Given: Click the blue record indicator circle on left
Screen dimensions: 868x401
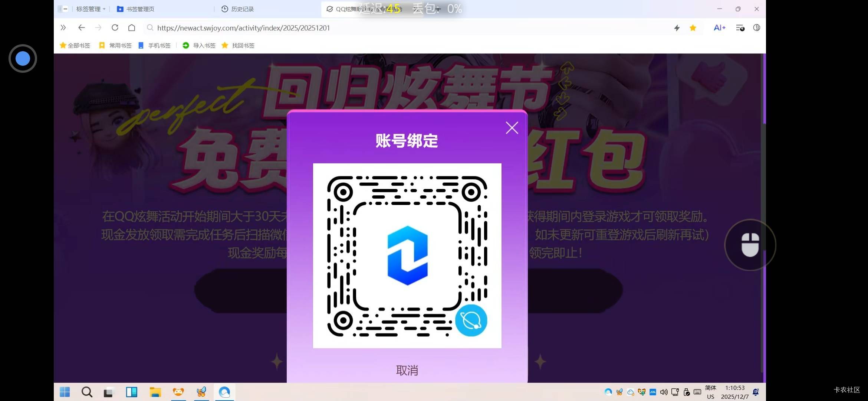Looking at the screenshot, I should (x=23, y=58).
